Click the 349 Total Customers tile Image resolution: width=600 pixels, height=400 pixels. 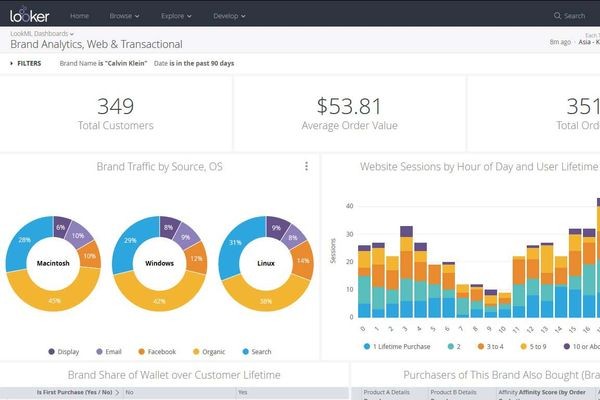pyautogui.click(x=115, y=112)
